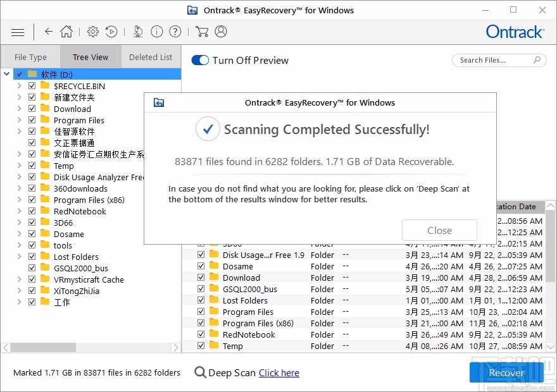This screenshot has height=392, width=557.
Task: Open the help question mark icon
Action: (x=175, y=32)
